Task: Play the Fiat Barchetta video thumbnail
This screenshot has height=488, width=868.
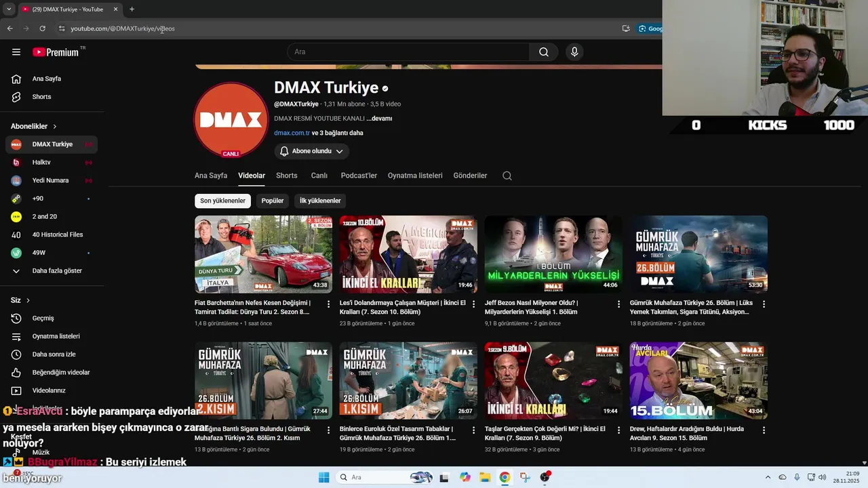Action: (263, 254)
